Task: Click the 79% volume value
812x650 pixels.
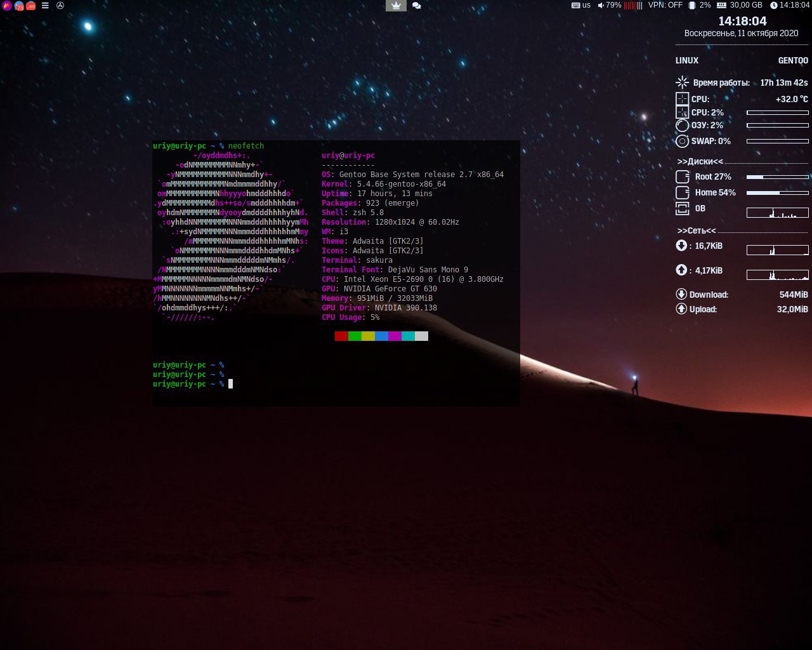Action: 613,5
